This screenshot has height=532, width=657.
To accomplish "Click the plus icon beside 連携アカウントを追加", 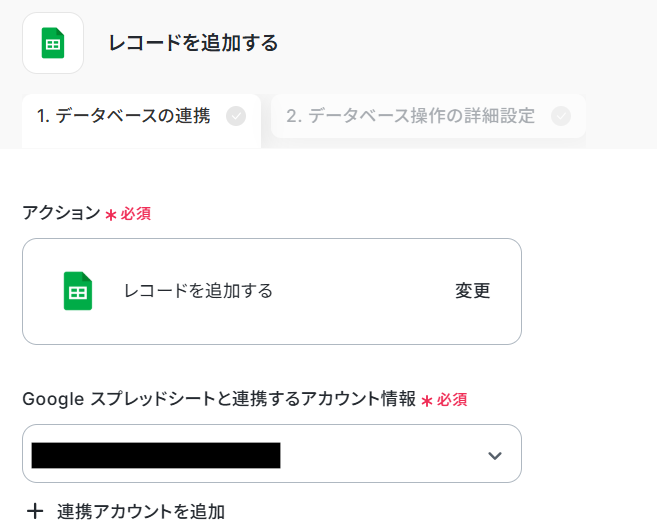I will point(35,511).
